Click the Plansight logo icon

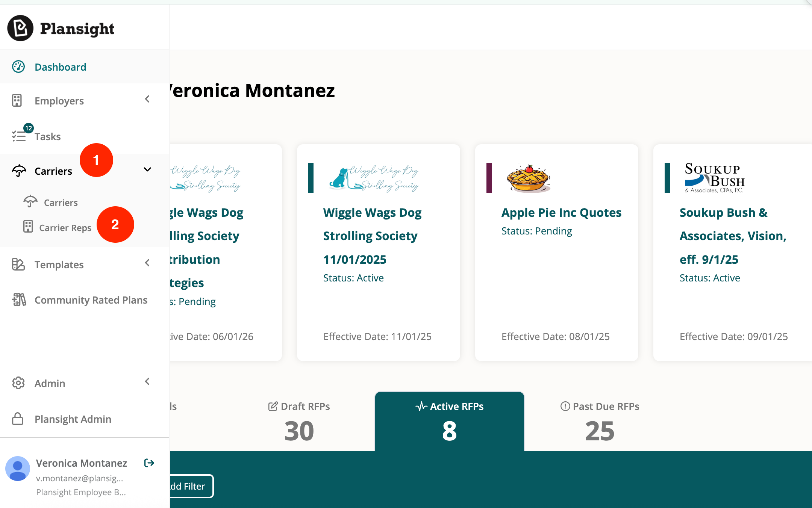[x=20, y=28]
